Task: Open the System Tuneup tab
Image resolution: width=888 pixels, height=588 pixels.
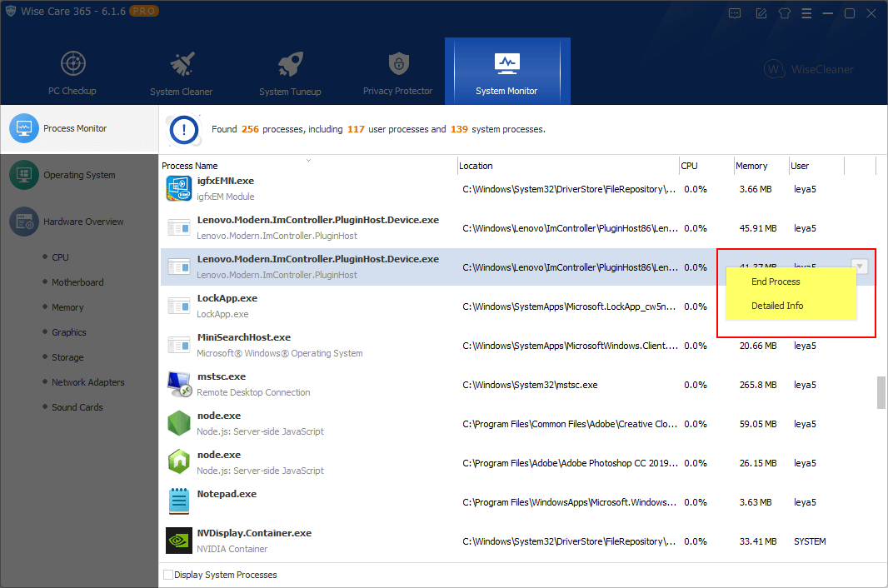Action: tap(290, 72)
